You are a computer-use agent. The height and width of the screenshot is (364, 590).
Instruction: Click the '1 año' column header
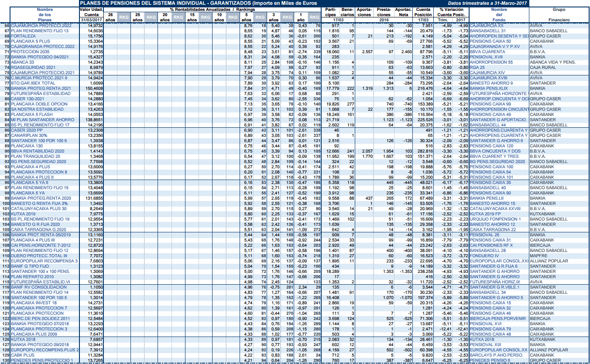(301, 17)
